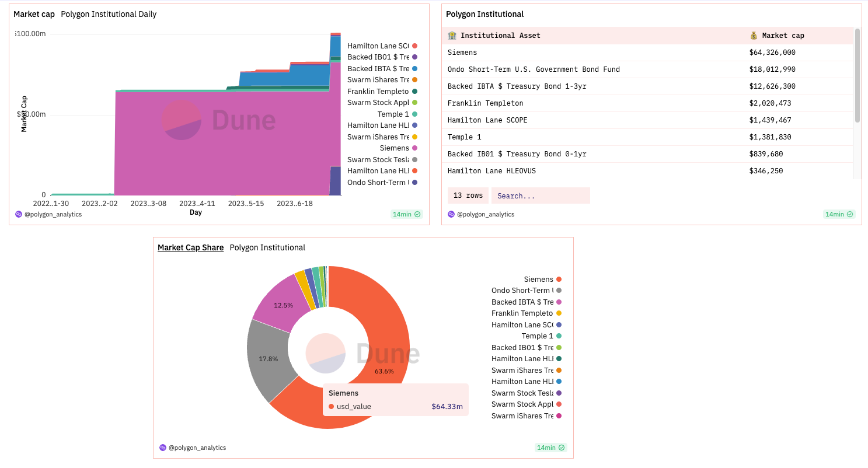868x468 pixels.
Task: Click the polygon_analytics avatar icon under Market cap chart
Action: click(x=19, y=214)
